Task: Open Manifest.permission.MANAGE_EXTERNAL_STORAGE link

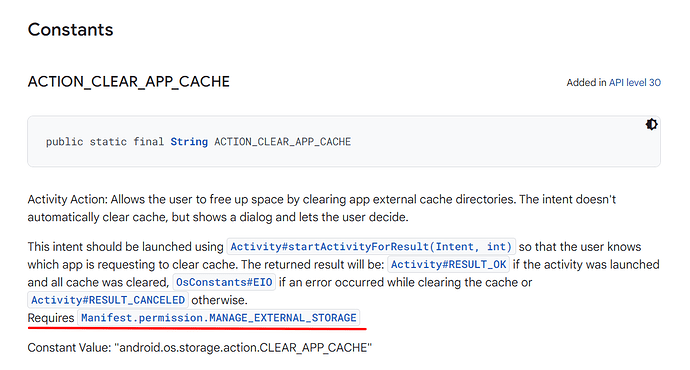Action: (219, 318)
